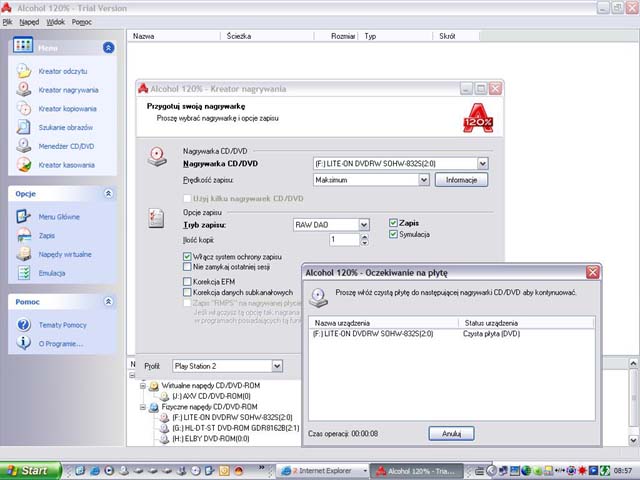Select J: AXV CD/DVD-ROM virtual drive

pos(211,396)
